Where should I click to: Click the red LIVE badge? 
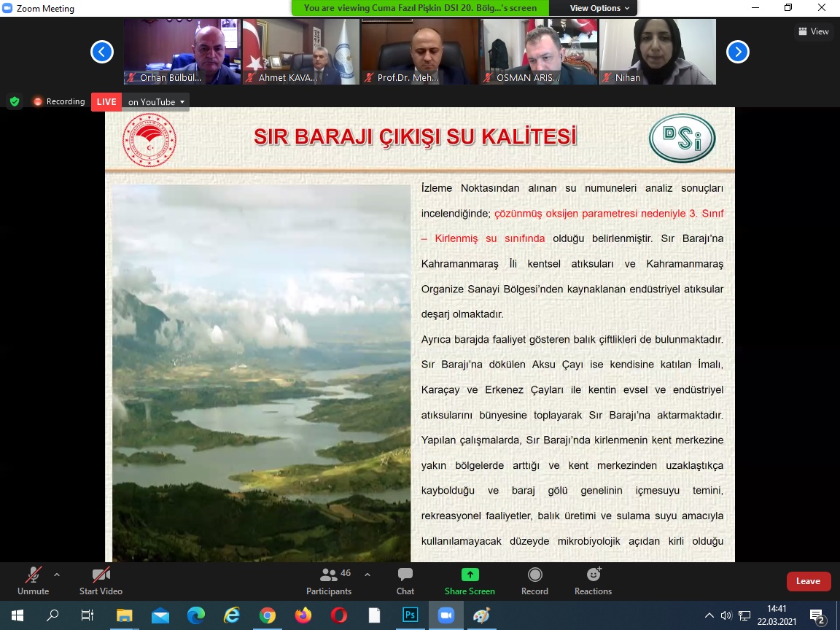pyautogui.click(x=106, y=101)
